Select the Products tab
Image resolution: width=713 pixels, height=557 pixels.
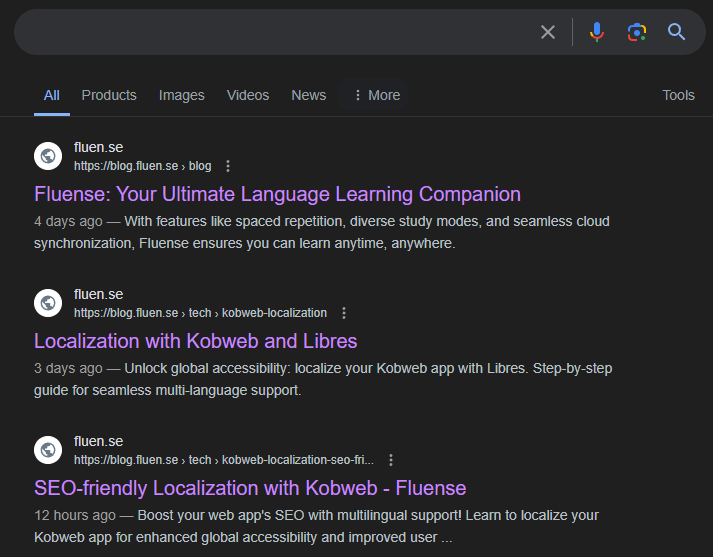pos(109,95)
